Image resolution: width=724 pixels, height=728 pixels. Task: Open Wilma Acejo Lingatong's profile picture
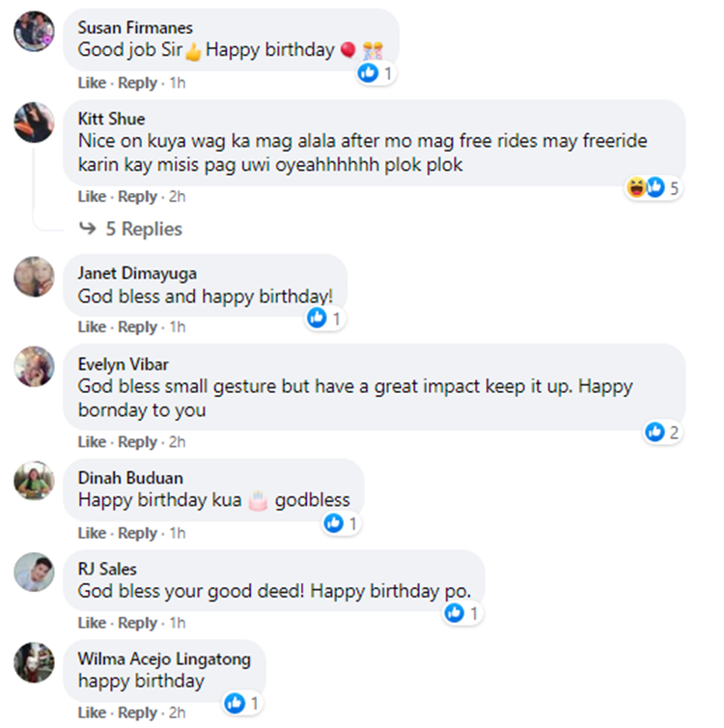34,662
